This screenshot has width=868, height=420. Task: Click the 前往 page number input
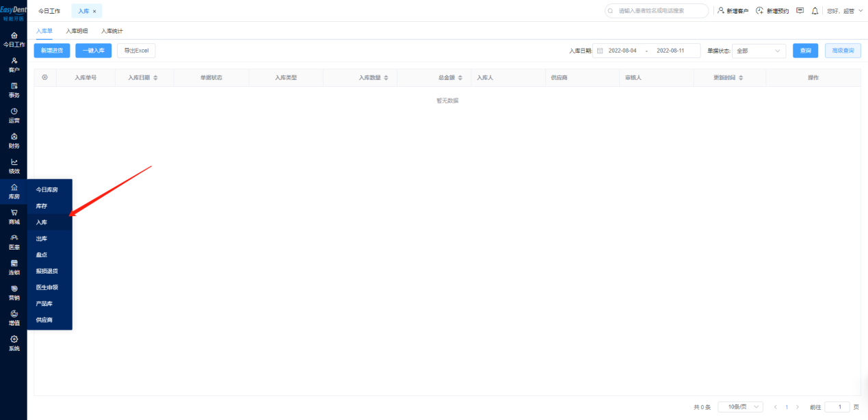tap(837, 407)
